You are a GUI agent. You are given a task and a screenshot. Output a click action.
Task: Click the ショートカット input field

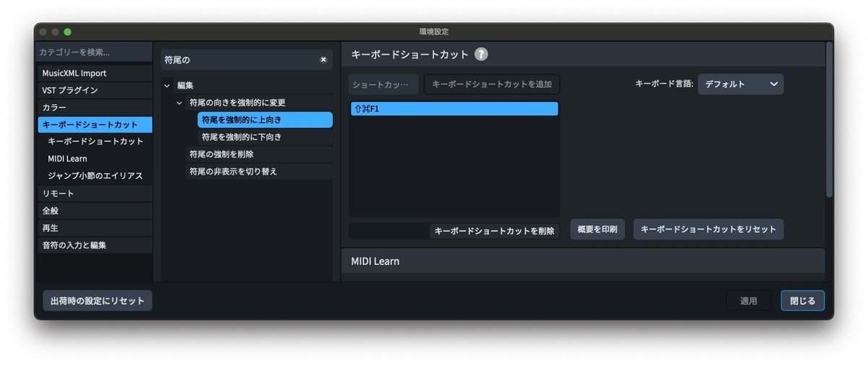(x=383, y=84)
